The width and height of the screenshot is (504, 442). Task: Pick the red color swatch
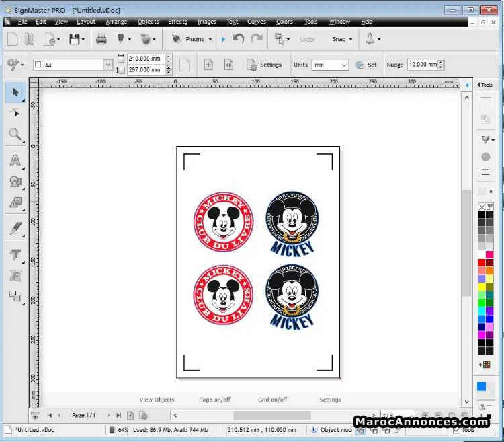pos(482,262)
